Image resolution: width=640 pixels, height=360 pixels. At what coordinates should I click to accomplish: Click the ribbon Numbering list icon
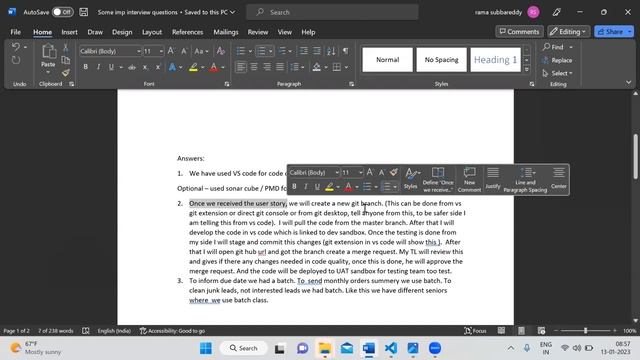pyautogui.click(x=261, y=51)
